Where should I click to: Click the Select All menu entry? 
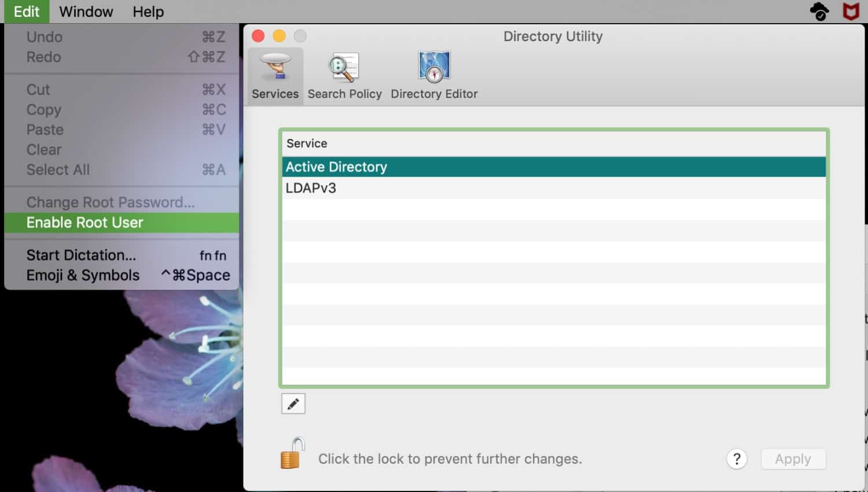tap(122, 170)
